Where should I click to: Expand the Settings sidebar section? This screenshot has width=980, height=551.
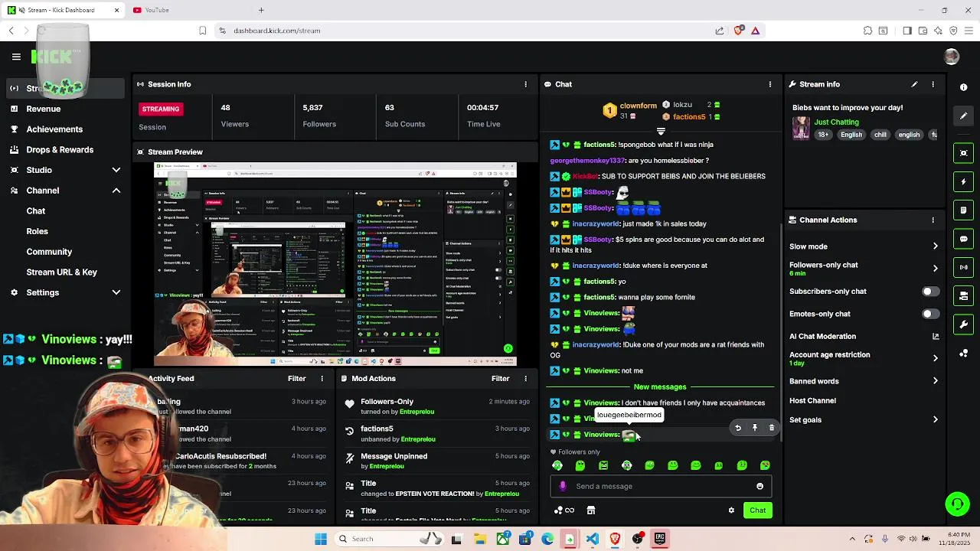116,292
